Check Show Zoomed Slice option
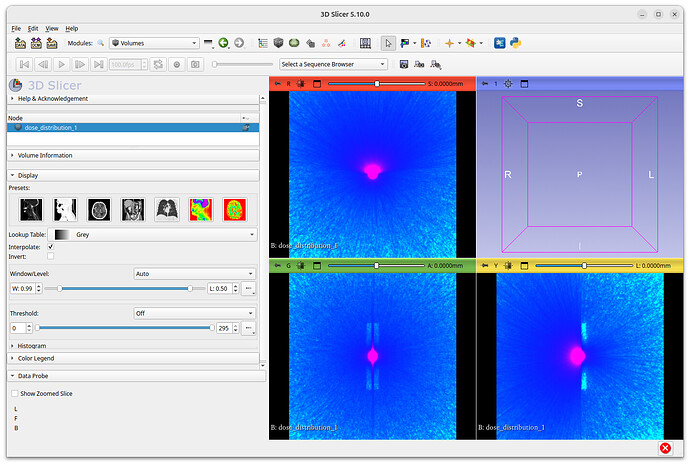The width and height of the screenshot is (690, 465). [x=14, y=394]
